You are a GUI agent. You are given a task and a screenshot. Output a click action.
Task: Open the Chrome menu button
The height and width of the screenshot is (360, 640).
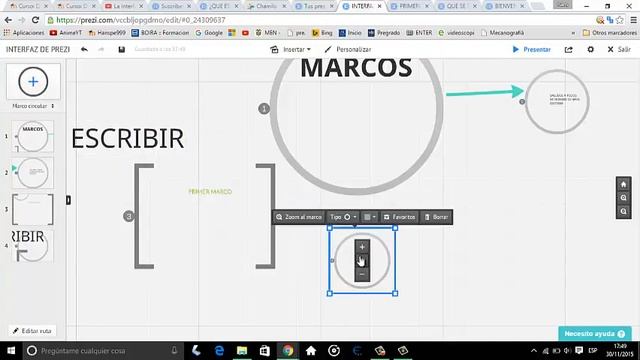(x=633, y=20)
